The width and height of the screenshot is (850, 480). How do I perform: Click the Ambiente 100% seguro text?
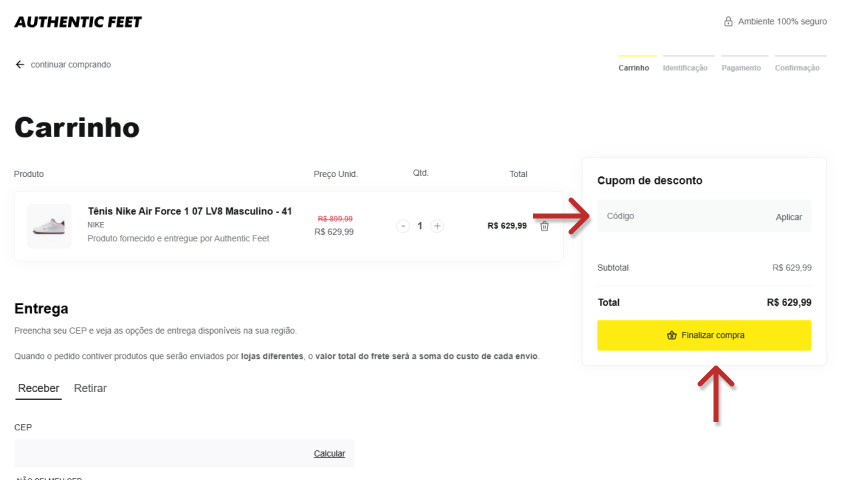(x=782, y=21)
